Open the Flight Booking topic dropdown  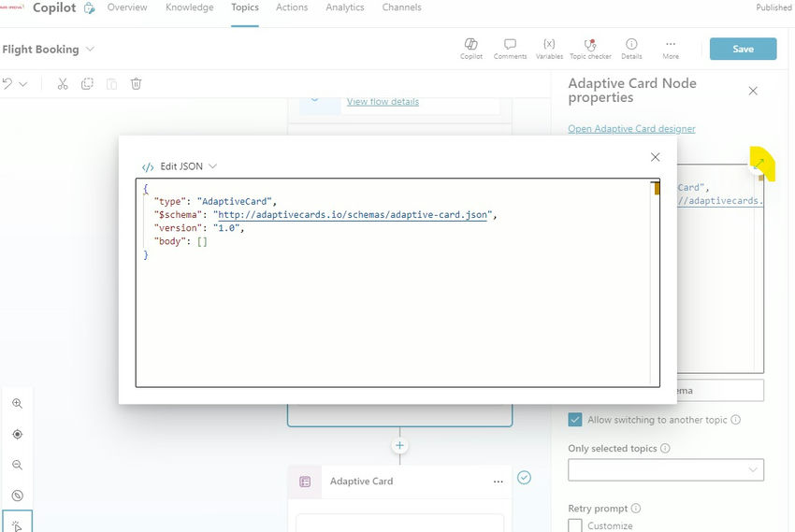(x=90, y=50)
